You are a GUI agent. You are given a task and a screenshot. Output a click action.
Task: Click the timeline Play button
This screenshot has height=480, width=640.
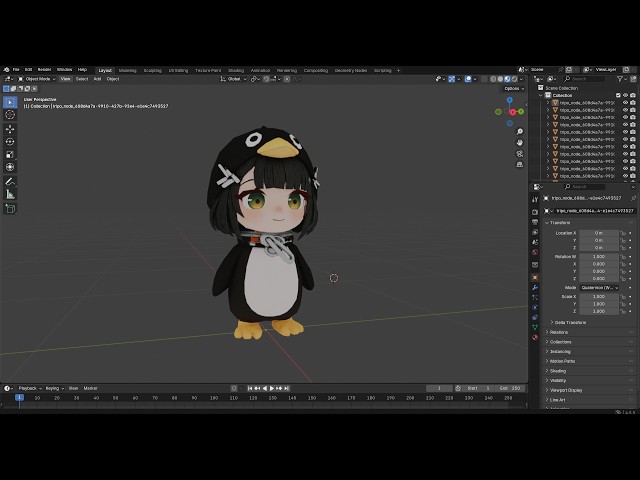pyautogui.click(x=272, y=389)
